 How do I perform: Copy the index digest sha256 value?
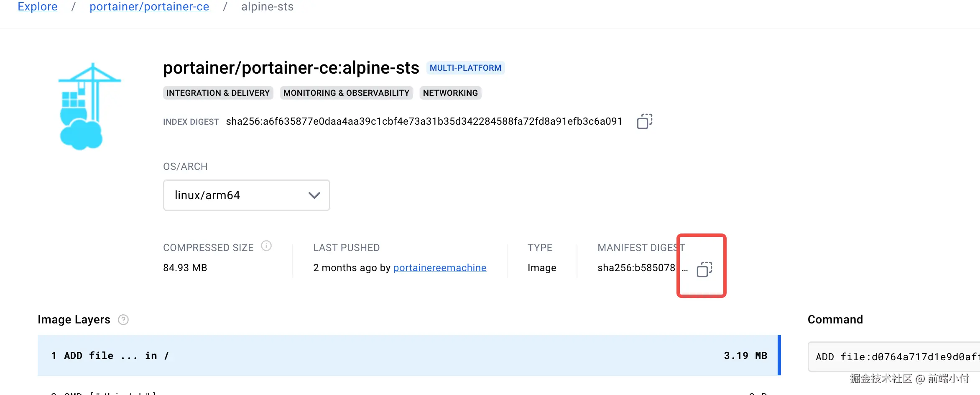click(x=644, y=122)
